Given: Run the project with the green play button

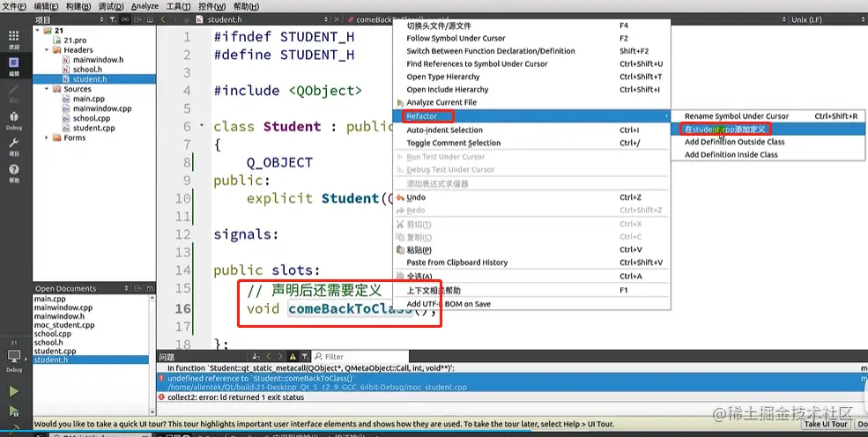Looking at the screenshot, I should point(14,392).
